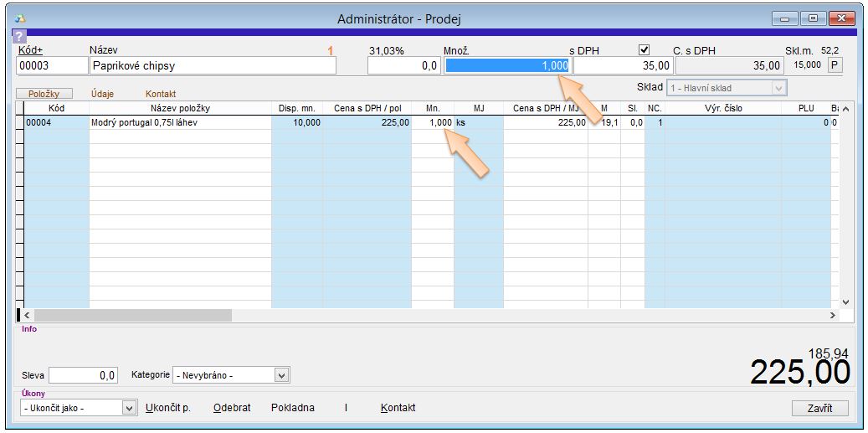Viewport: 868px width, 433px height.
Task: Click Kontakt in the bottom action bar
Action: click(398, 408)
